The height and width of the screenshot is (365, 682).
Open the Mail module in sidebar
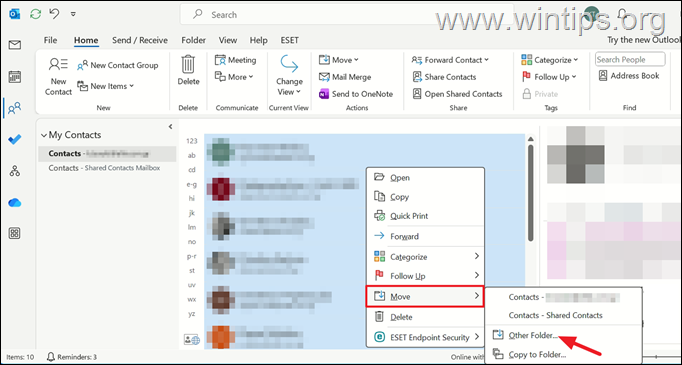pyautogui.click(x=15, y=45)
